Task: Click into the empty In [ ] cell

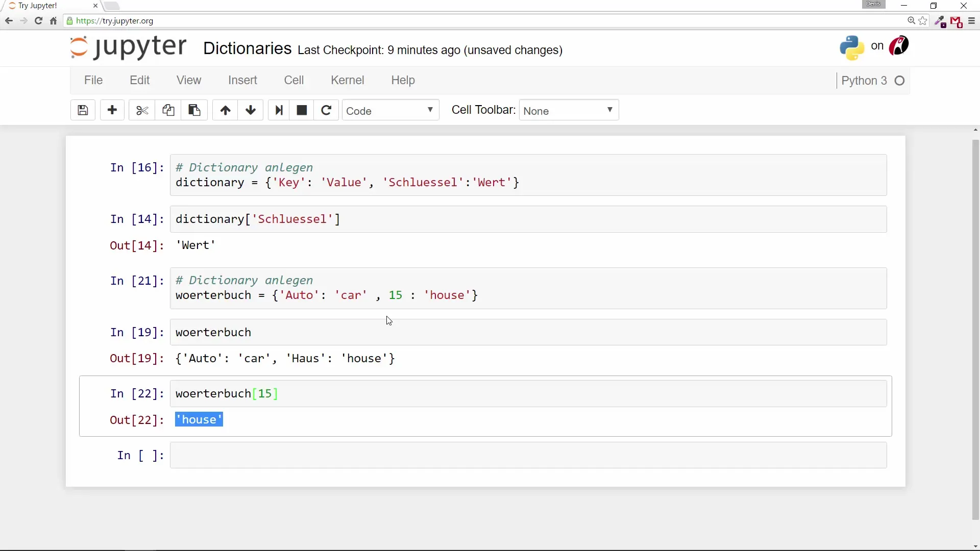Action: point(528,455)
